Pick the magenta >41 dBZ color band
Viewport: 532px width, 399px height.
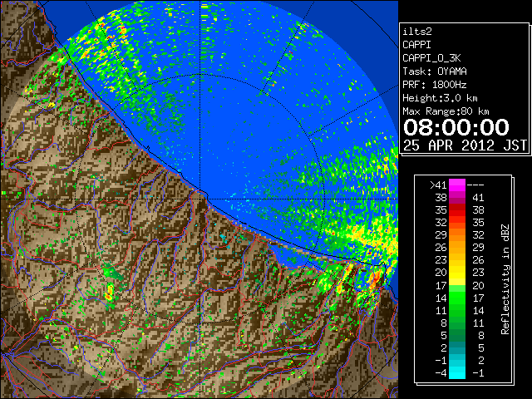[457, 185]
